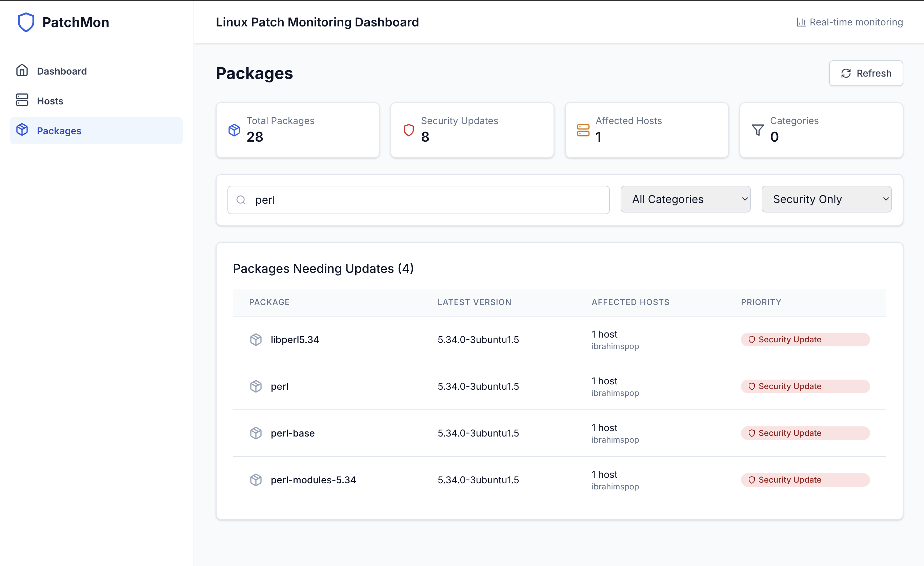Click the Security Updates shield icon

coord(408,130)
